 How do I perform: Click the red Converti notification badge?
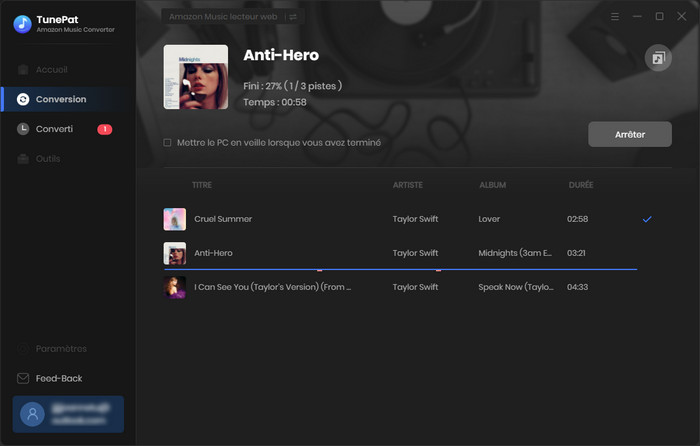(x=105, y=129)
